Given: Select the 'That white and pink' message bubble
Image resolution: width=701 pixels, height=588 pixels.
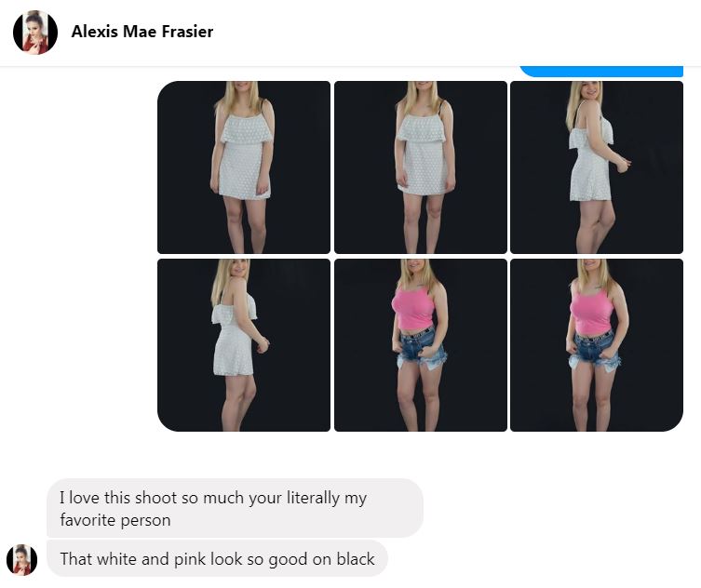Looking at the screenshot, I should [217, 558].
